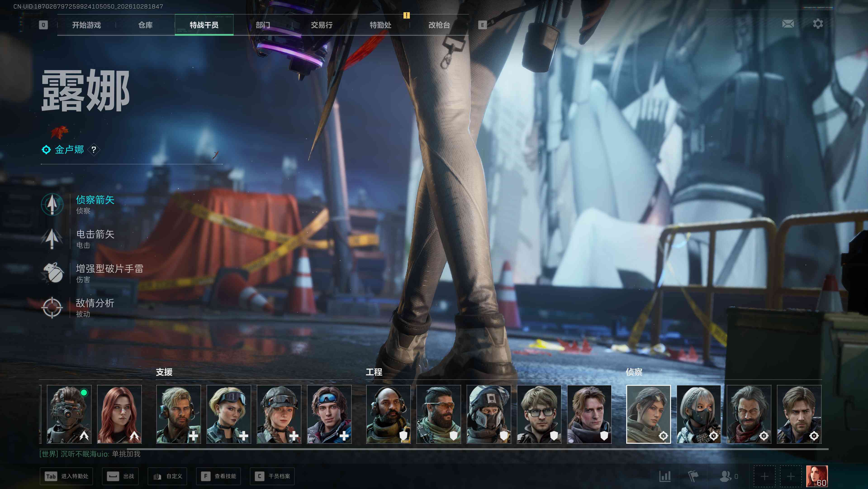Click the 金卢娜 operator name label
The height and width of the screenshot is (489, 868).
click(69, 149)
